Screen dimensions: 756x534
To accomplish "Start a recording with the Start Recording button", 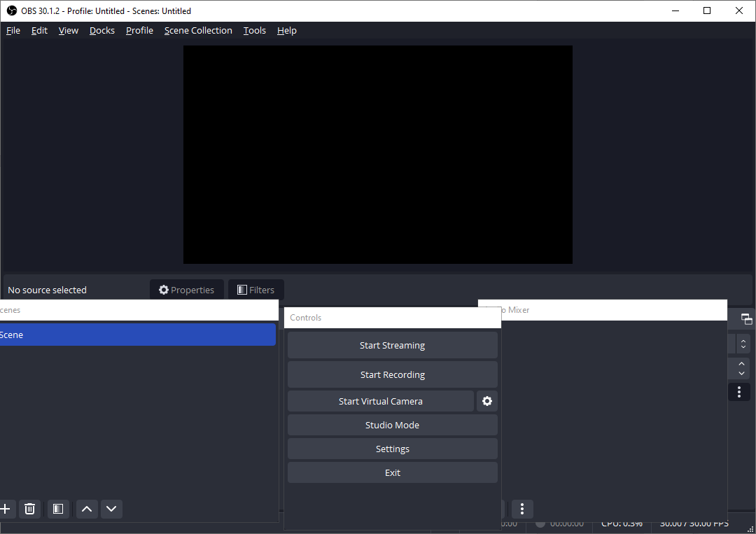I will click(392, 374).
